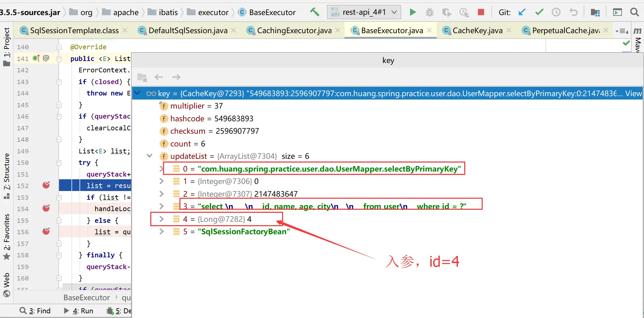Open the Favorites tool window
The image size is (644, 318).
tap(7, 237)
